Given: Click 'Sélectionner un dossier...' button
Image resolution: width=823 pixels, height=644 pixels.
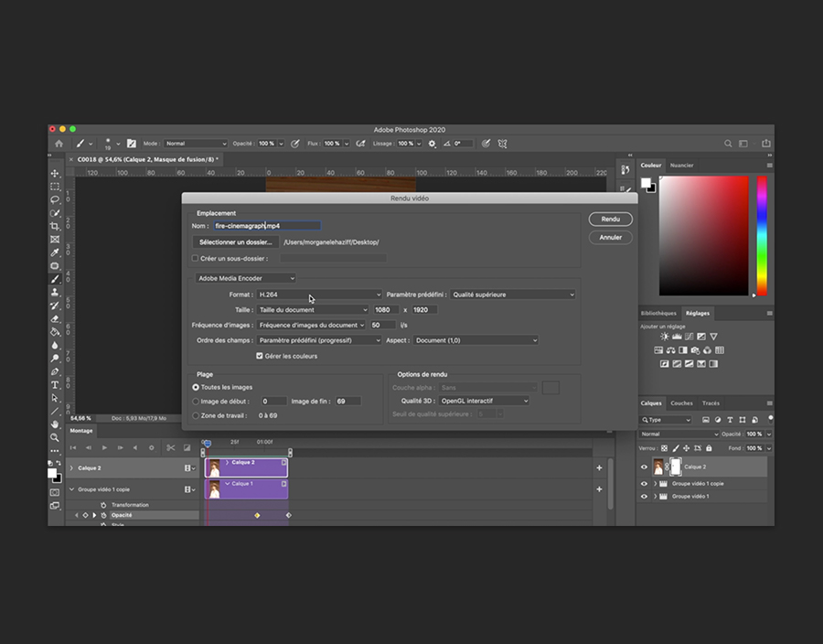Looking at the screenshot, I should 236,242.
